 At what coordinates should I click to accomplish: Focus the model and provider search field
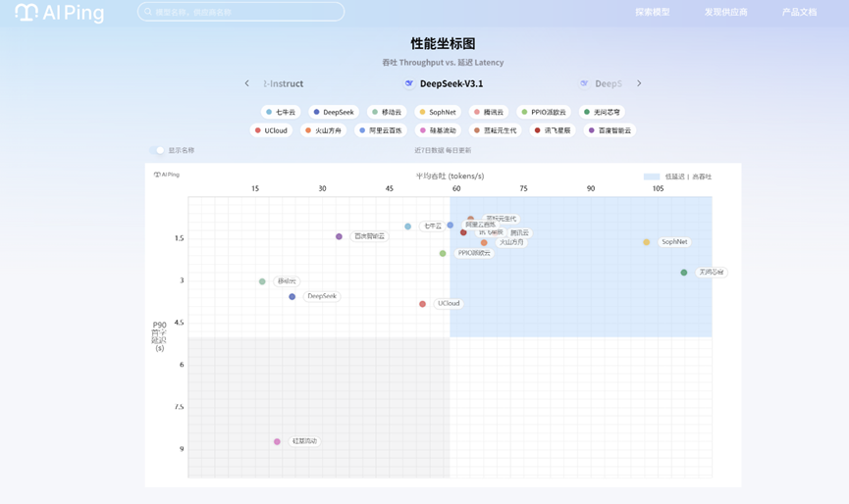coord(240,12)
